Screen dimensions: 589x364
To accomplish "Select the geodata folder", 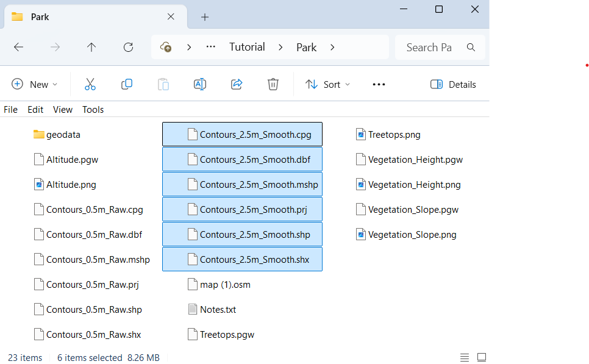I will (x=63, y=135).
